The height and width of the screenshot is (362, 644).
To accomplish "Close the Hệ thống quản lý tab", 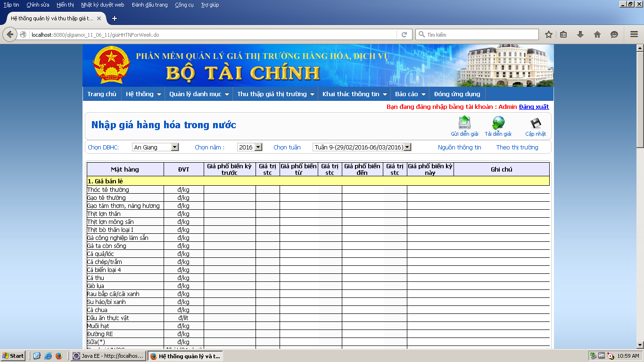I will click(99, 18).
